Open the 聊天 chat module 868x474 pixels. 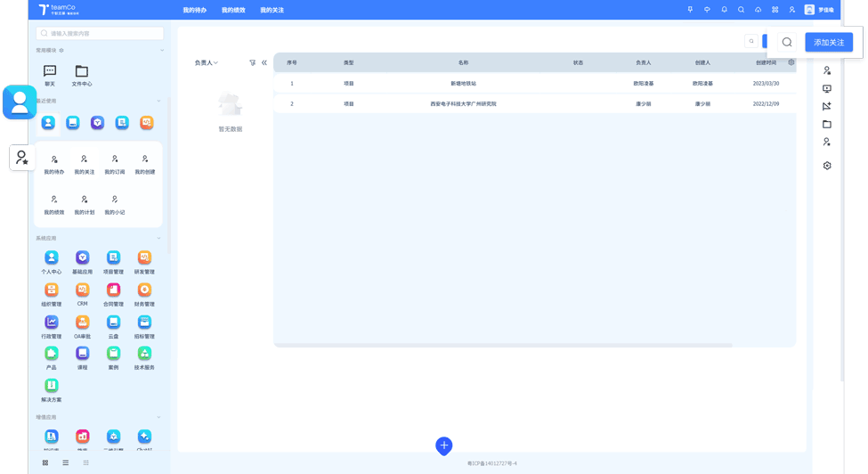pos(50,75)
